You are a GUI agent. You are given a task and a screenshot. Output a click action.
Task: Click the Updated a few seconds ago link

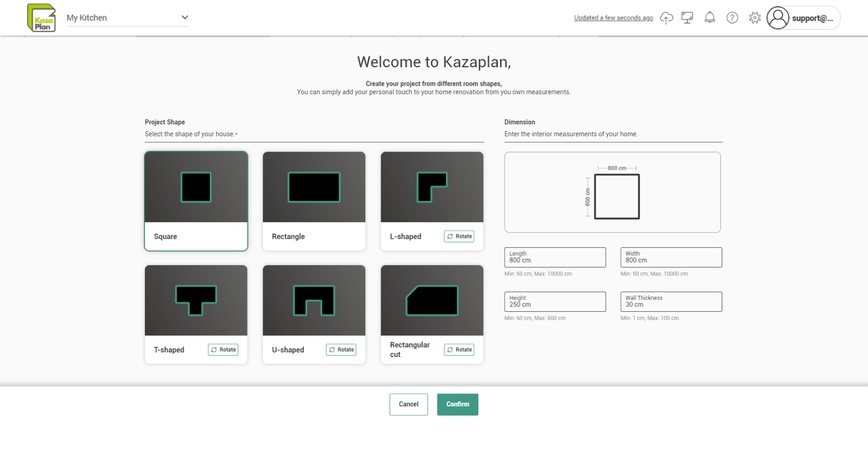point(613,18)
